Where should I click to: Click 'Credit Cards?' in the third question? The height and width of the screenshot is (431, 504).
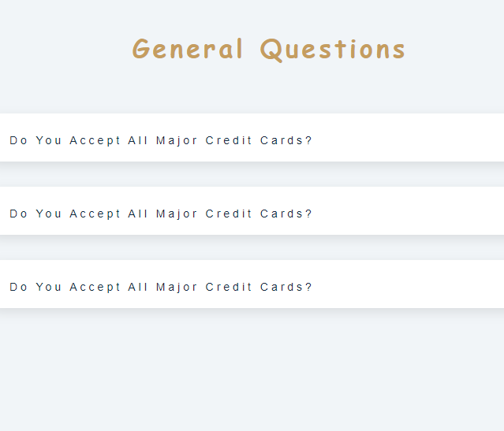pyautogui.click(x=259, y=287)
